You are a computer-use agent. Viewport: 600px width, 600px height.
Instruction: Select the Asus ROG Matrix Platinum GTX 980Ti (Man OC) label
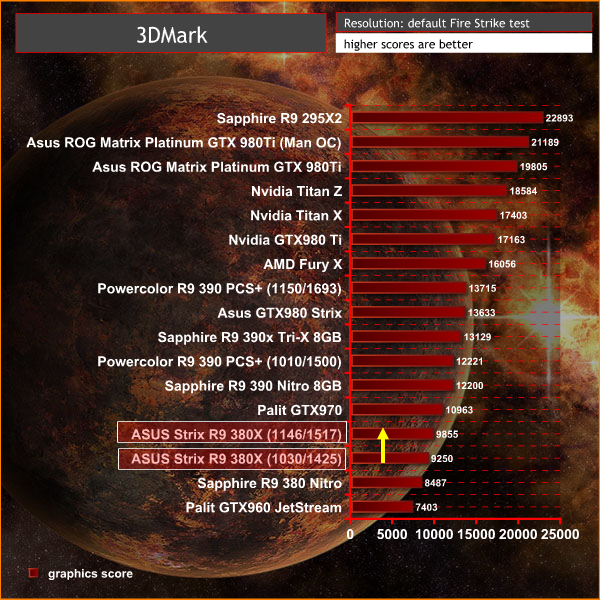(184, 143)
